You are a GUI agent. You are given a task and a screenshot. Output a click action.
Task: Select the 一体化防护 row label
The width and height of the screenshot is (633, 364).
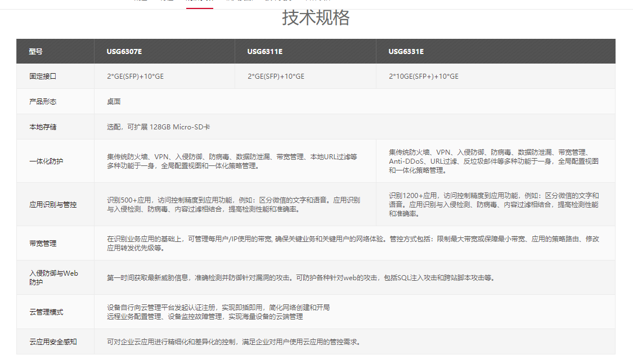click(46, 161)
